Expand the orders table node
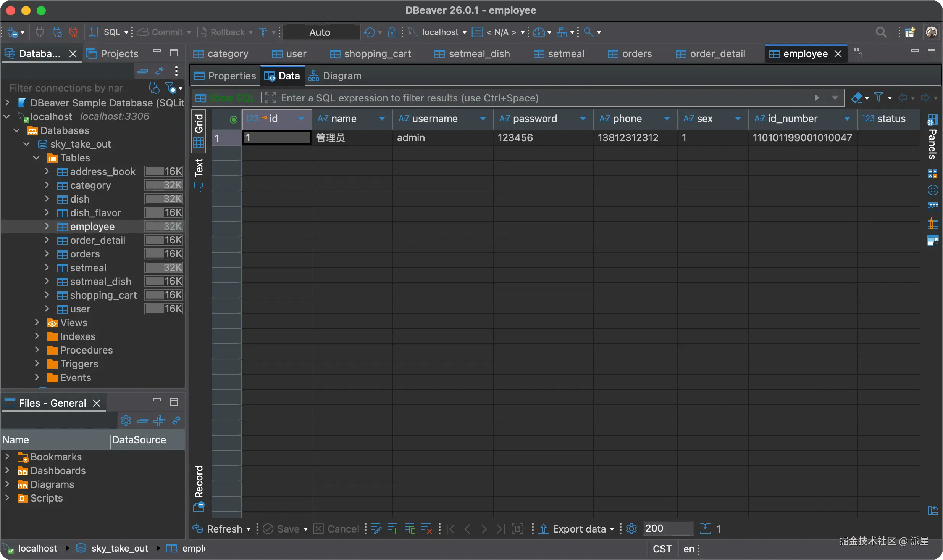The width and height of the screenshot is (943, 560). (x=47, y=254)
